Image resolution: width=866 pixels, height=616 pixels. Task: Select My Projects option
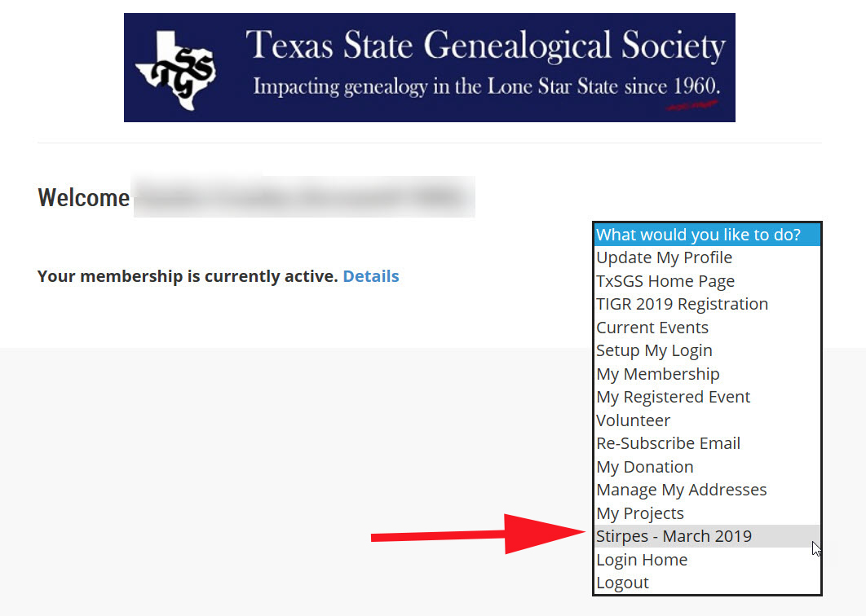pos(639,513)
